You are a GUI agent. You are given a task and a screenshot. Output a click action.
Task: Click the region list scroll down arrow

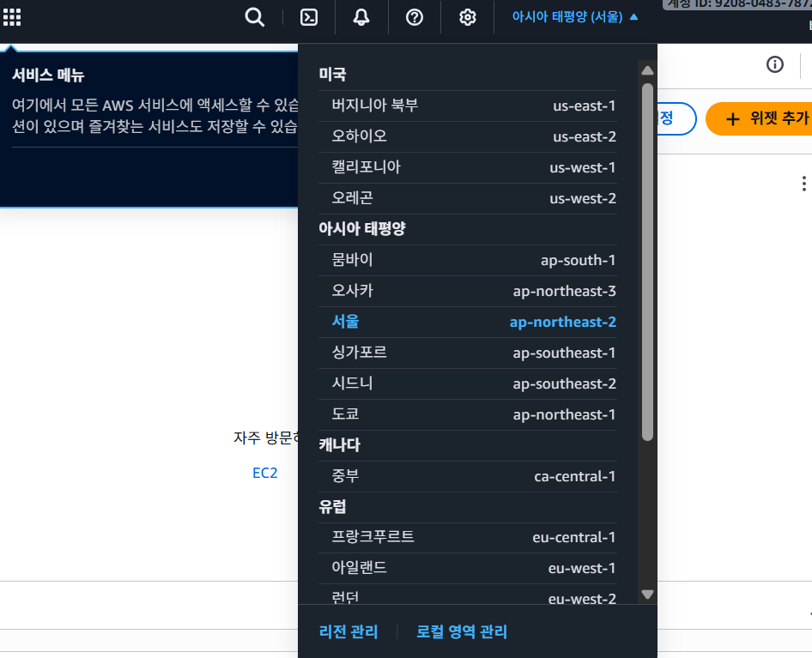click(647, 595)
